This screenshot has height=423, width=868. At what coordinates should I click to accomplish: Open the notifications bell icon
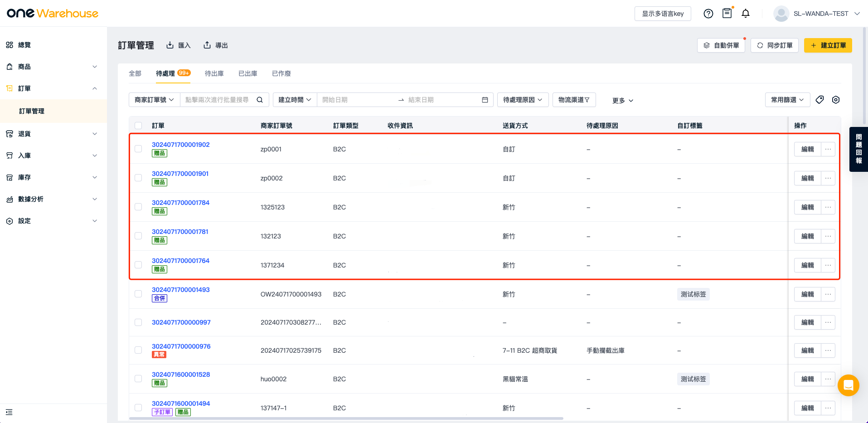click(746, 14)
